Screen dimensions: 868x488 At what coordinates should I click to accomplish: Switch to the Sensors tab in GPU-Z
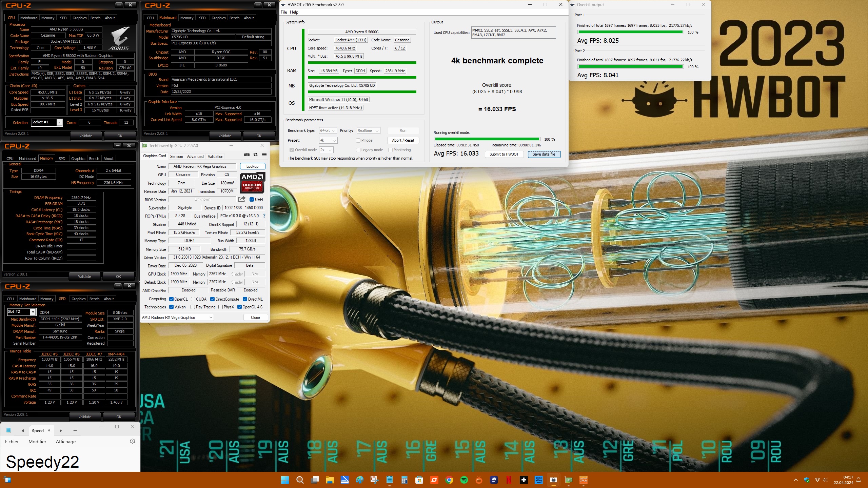click(x=176, y=157)
